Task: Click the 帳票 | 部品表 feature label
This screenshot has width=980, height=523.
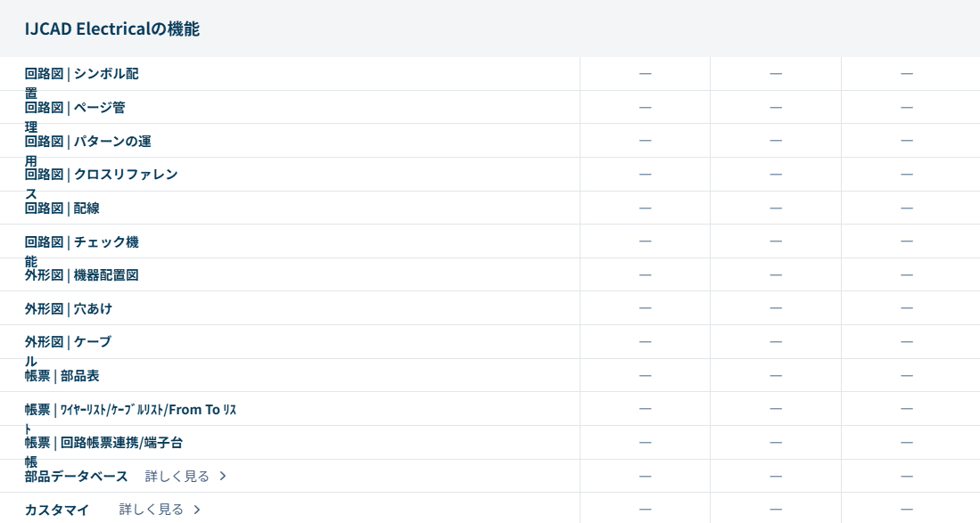Action: pyautogui.click(x=62, y=376)
